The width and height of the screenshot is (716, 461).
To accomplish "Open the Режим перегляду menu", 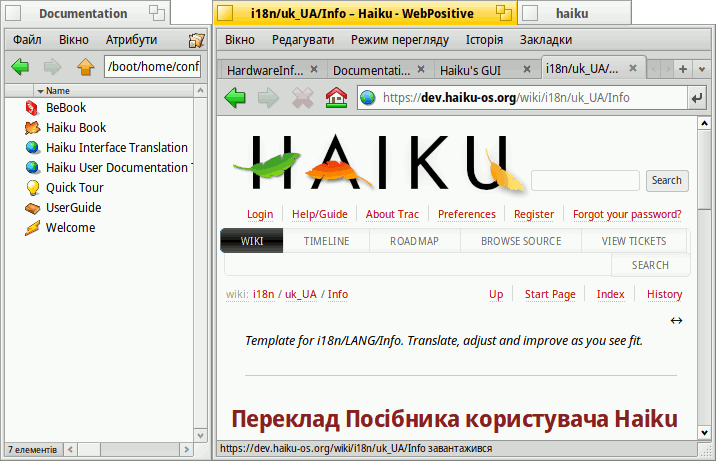I will tap(400, 40).
